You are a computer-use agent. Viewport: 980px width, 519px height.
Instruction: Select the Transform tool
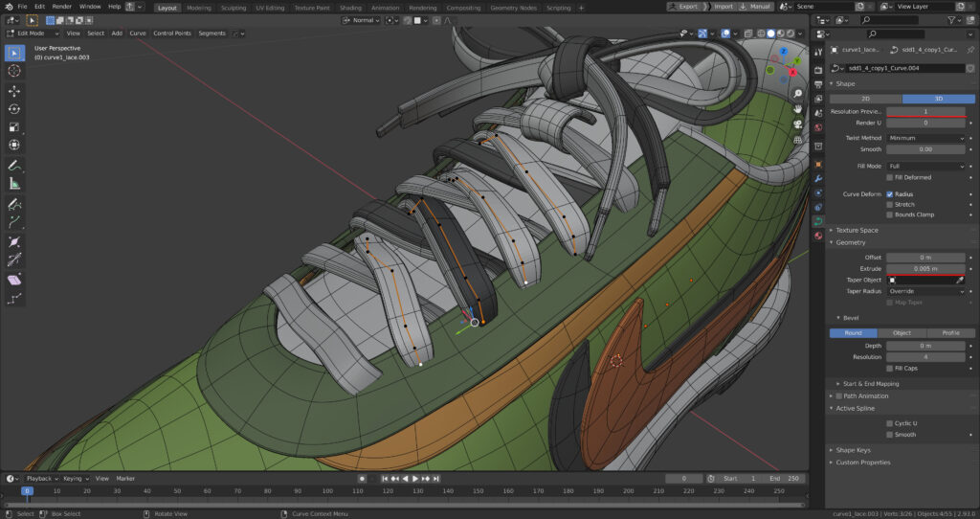[14, 146]
